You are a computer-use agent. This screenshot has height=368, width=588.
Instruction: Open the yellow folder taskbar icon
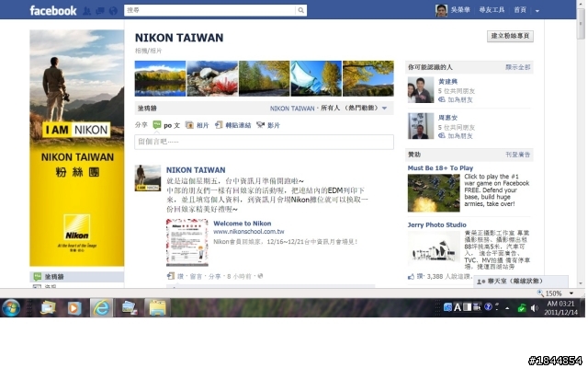[157, 308]
